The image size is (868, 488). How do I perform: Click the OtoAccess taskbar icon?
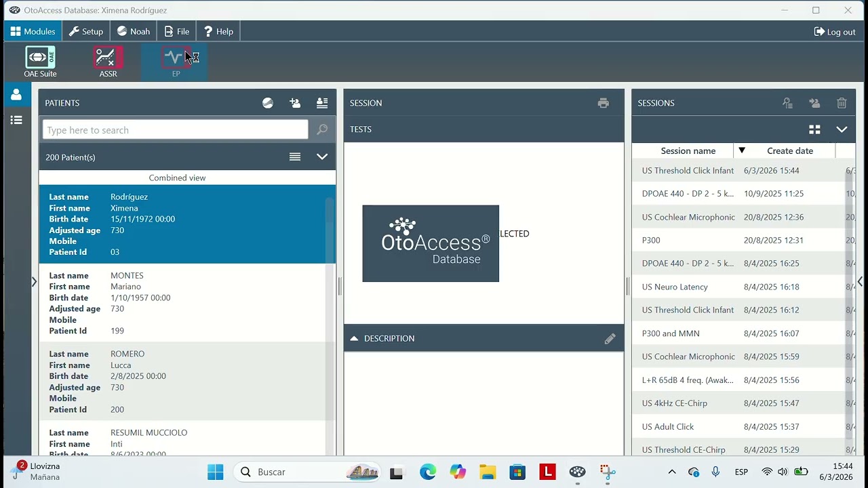577,472
